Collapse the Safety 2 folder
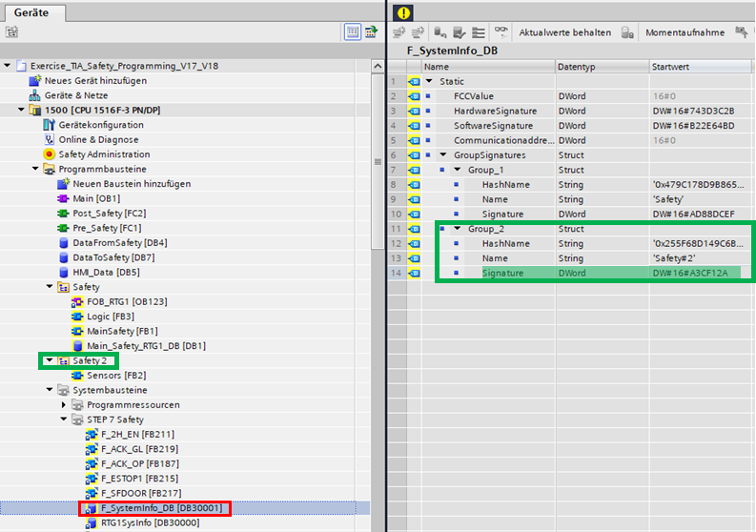The width and height of the screenshot is (756, 532). 50,360
